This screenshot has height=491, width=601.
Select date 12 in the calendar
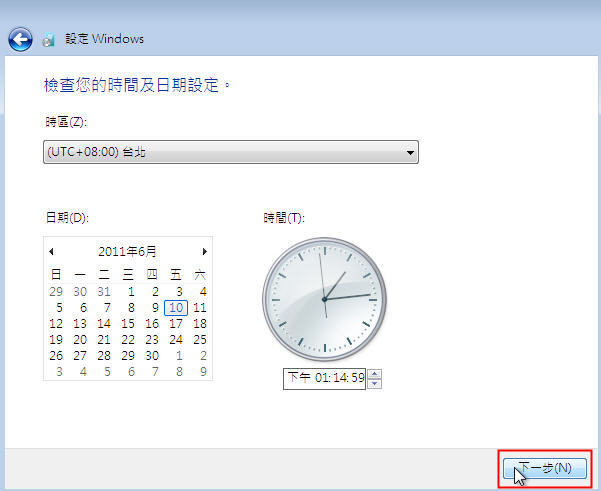click(x=56, y=324)
